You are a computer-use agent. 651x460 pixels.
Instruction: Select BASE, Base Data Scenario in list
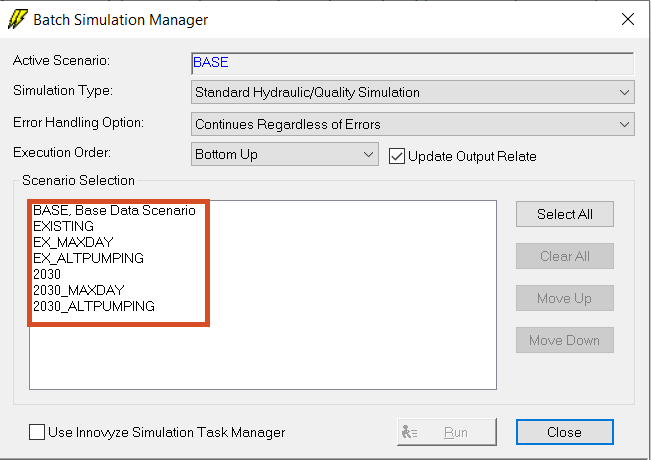point(114,210)
